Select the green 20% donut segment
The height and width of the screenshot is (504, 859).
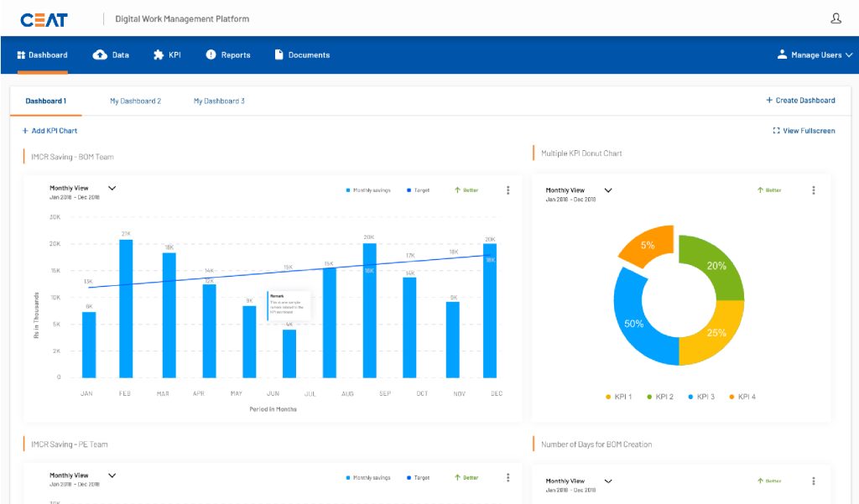718,265
